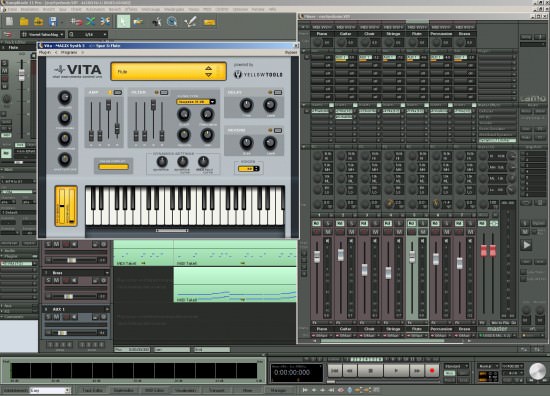Start recording with the red record button
Screen dimensions: 550x396
432,370
